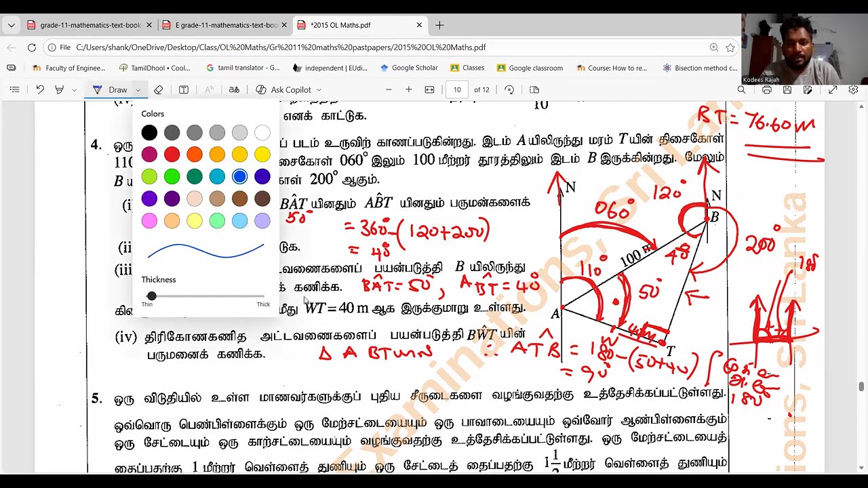Toggle the Draw tool

[110, 89]
